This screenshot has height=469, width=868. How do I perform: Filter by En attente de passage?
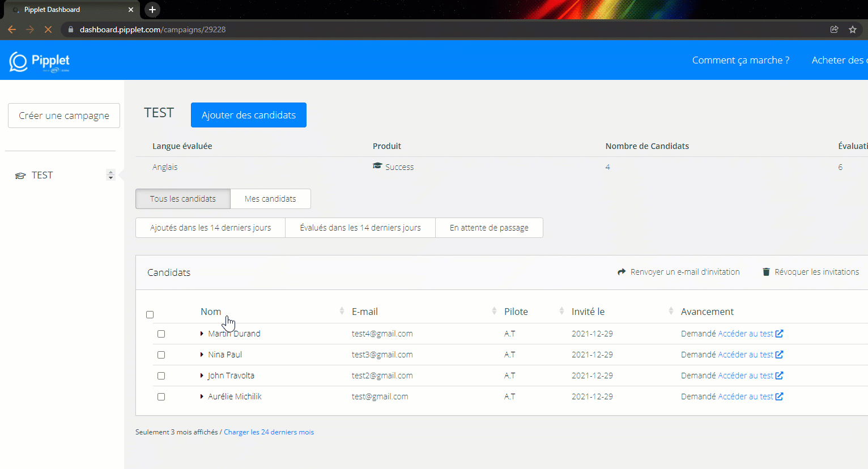coord(489,228)
